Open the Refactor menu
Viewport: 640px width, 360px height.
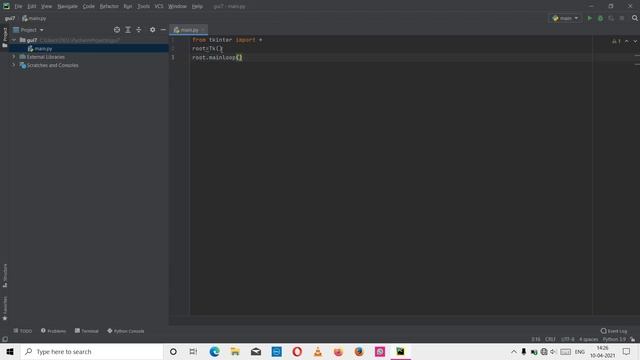click(x=109, y=7)
